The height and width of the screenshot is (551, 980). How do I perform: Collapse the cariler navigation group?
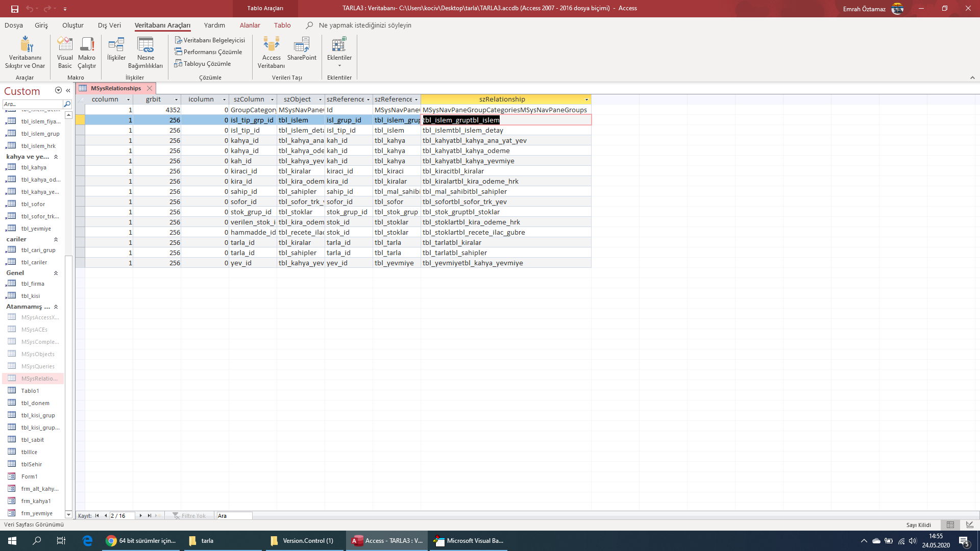(x=56, y=239)
